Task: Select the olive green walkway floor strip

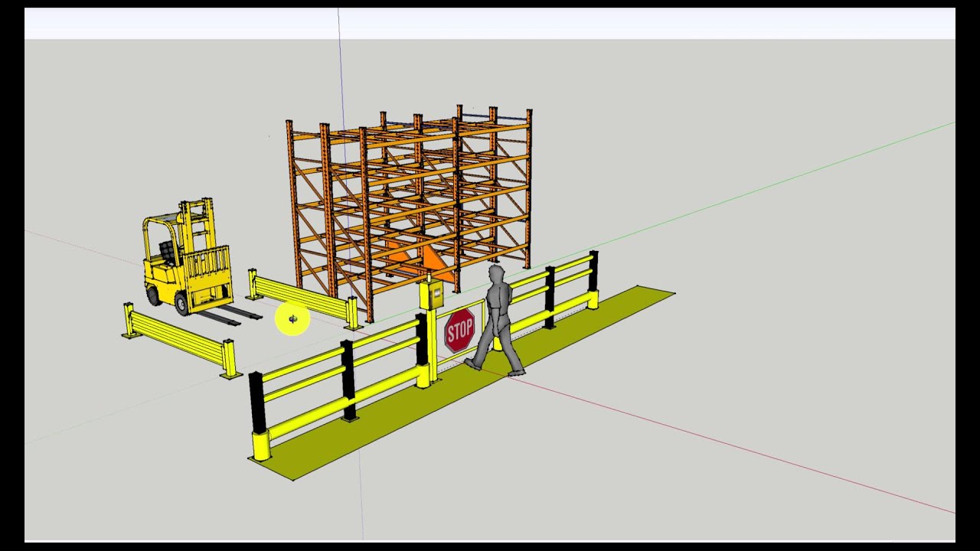Action: click(x=462, y=383)
